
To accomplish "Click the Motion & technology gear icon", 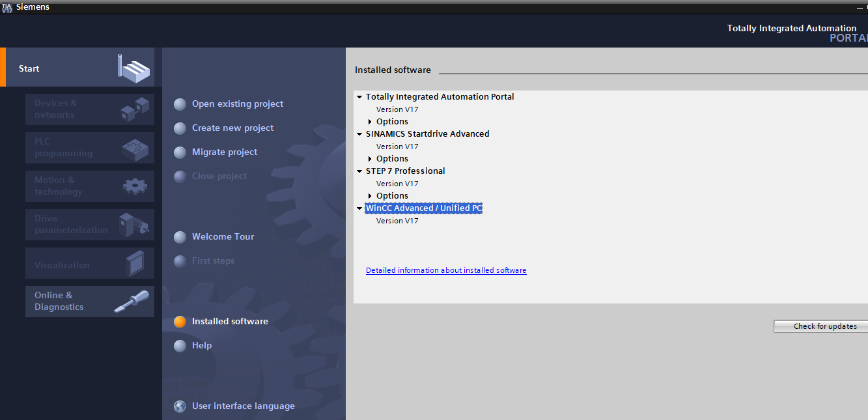I will [x=135, y=186].
